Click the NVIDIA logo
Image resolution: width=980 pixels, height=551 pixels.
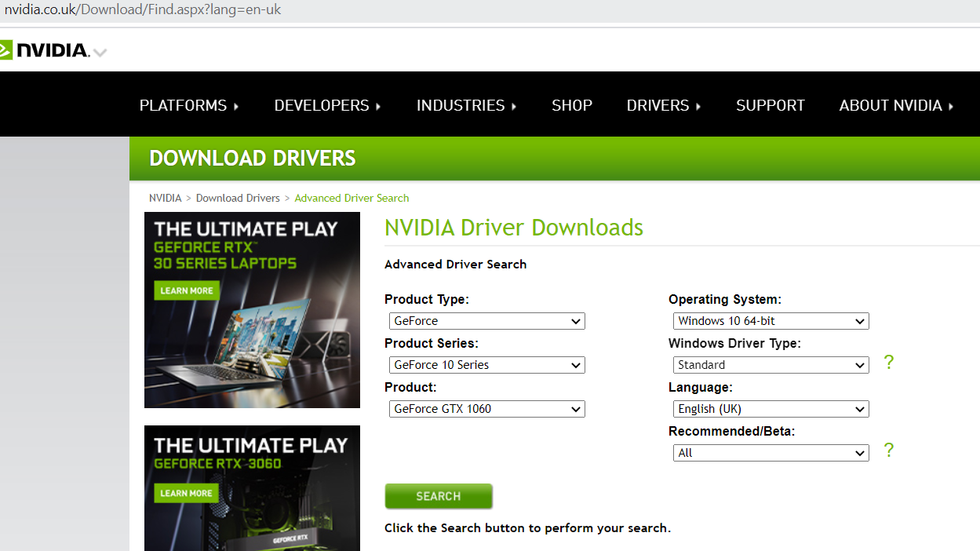(x=45, y=50)
